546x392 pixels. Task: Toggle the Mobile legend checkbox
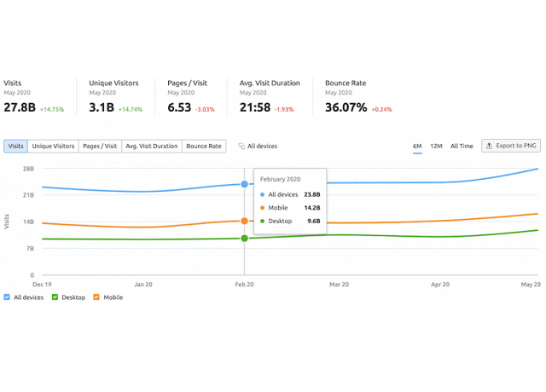[96, 297]
